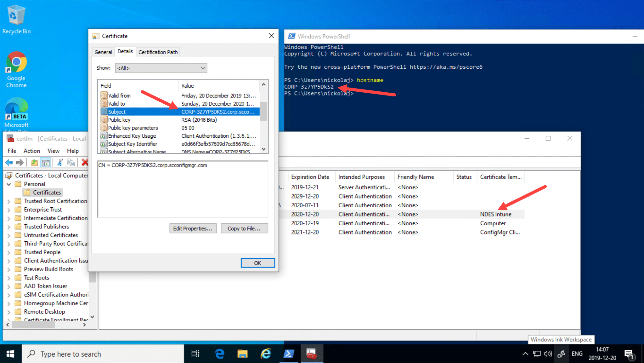Switch to certlm console in taskbar
The width and height of the screenshot is (644, 363).
click(x=312, y=354)
